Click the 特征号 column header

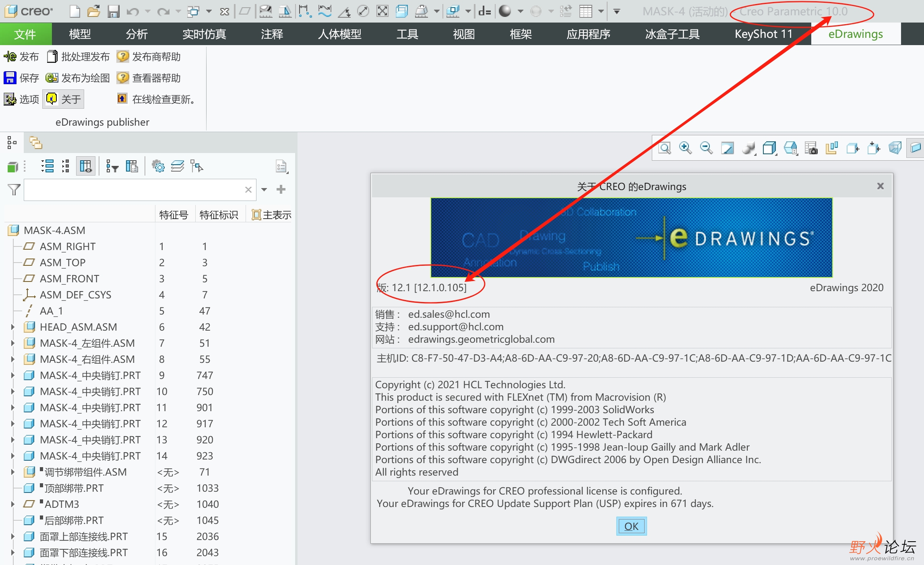point(174,215)
